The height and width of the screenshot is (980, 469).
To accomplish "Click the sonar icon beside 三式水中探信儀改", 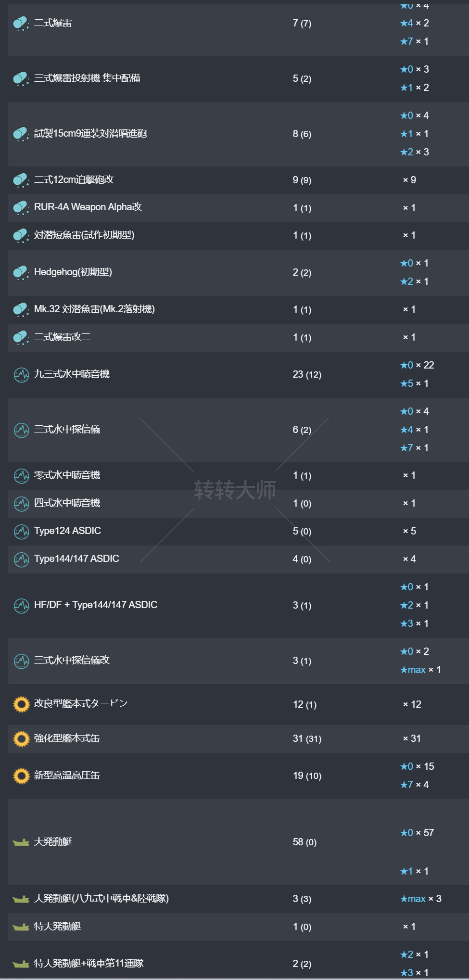I will [21, 661].
